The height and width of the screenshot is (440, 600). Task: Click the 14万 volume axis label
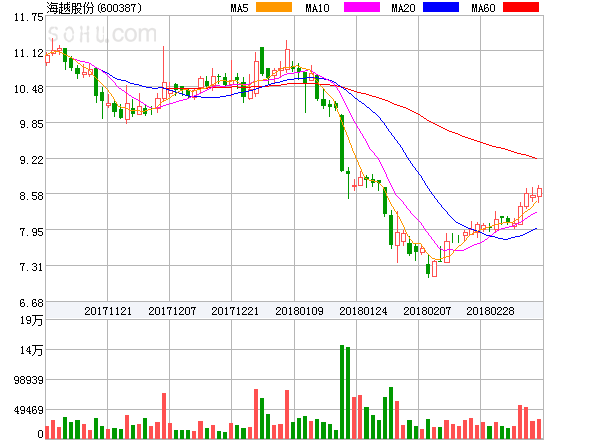(x=31, y=350)
